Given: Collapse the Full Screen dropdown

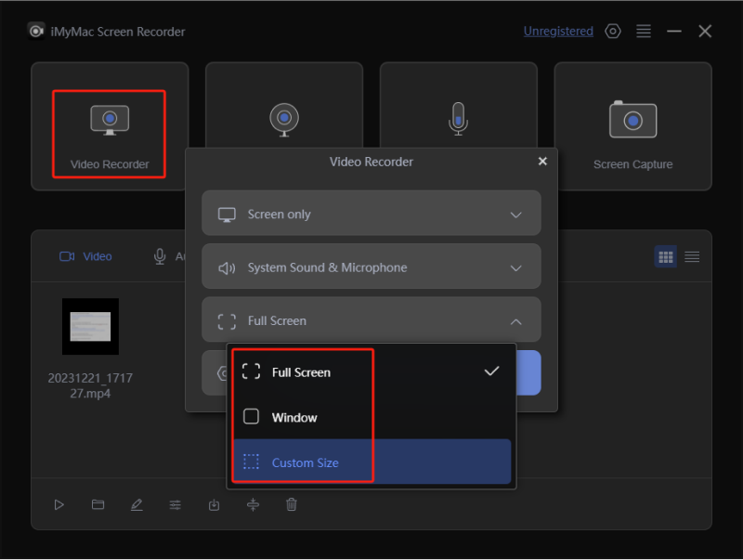Looking at the screenshot, I should [371, 319].
